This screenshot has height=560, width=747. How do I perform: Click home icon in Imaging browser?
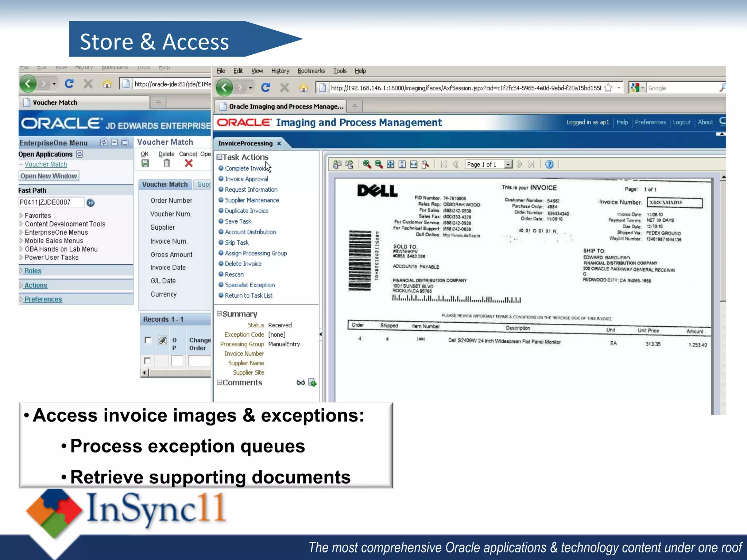[x=303, y=88]
